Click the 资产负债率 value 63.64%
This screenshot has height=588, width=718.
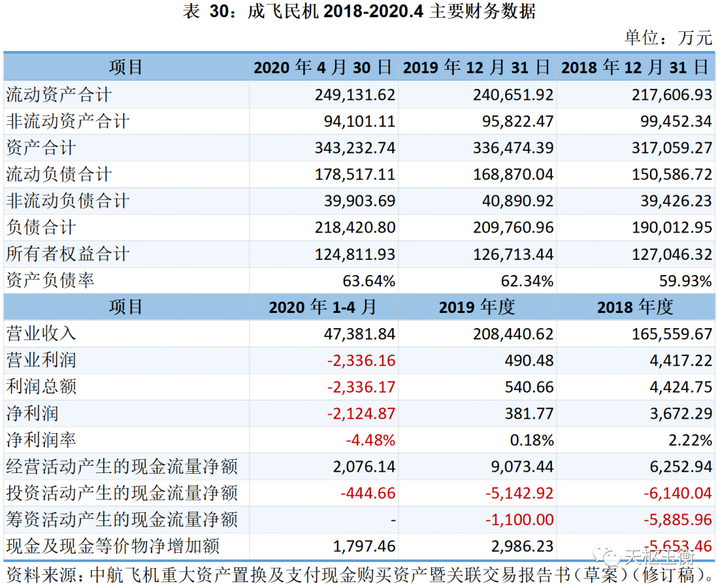pyautogui.click(x=369, y=281)
